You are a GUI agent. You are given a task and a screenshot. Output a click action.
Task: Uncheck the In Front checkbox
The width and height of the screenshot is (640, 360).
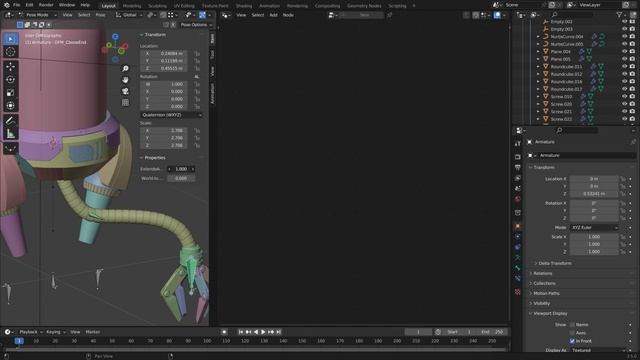point(572,341)
